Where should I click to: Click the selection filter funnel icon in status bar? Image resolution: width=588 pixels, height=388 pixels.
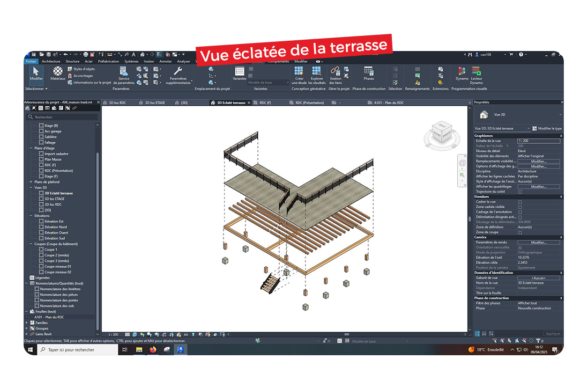538,341
